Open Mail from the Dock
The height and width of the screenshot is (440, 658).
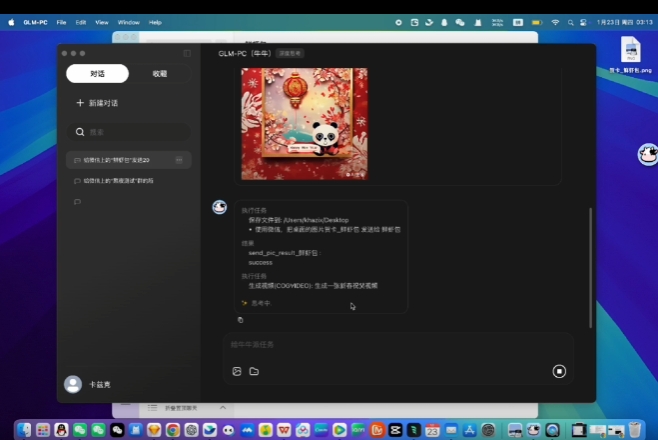pyautogui.click(x=451, y=430)
